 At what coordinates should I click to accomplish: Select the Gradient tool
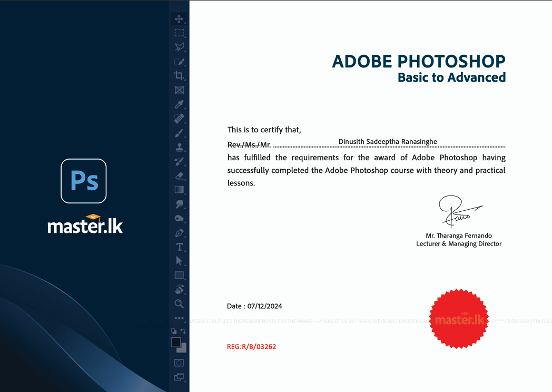pos(179,190)
